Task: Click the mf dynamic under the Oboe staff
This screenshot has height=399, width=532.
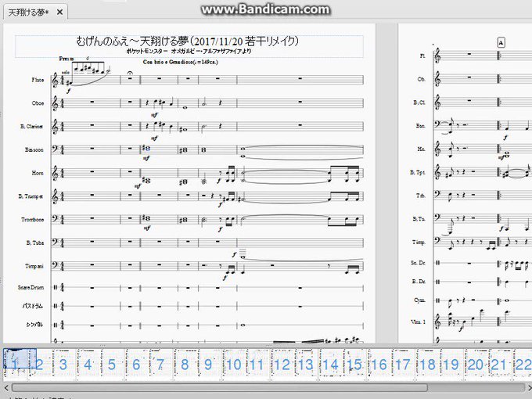Action: (x=154, y=115)
